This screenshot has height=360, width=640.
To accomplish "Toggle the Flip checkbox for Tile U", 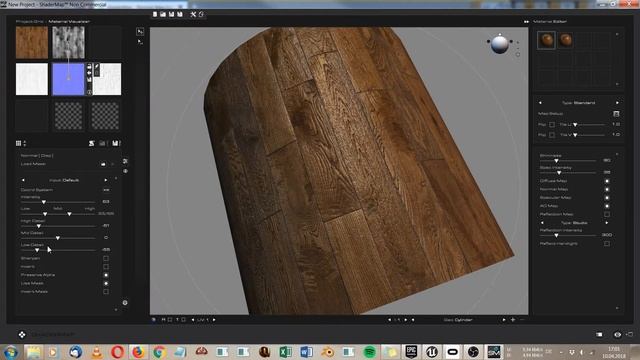I will [x=552, y=124].
